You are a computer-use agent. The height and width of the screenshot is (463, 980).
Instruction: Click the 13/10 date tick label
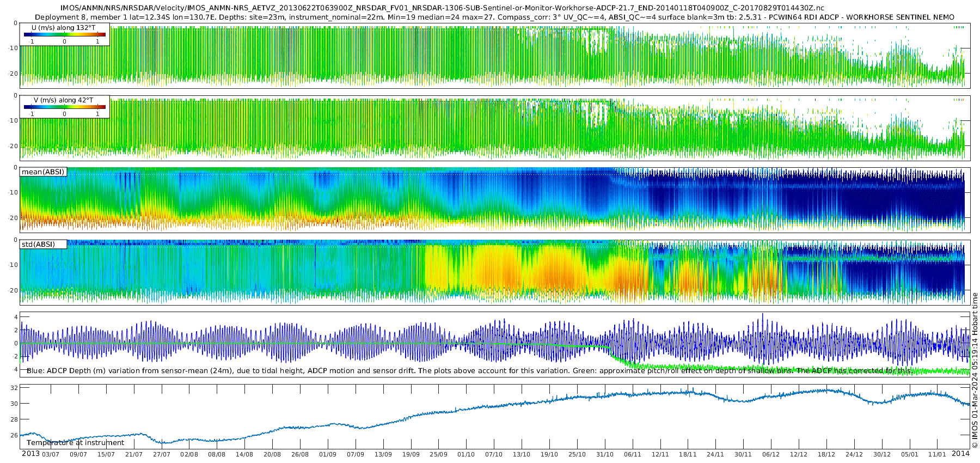coord(522,454)
